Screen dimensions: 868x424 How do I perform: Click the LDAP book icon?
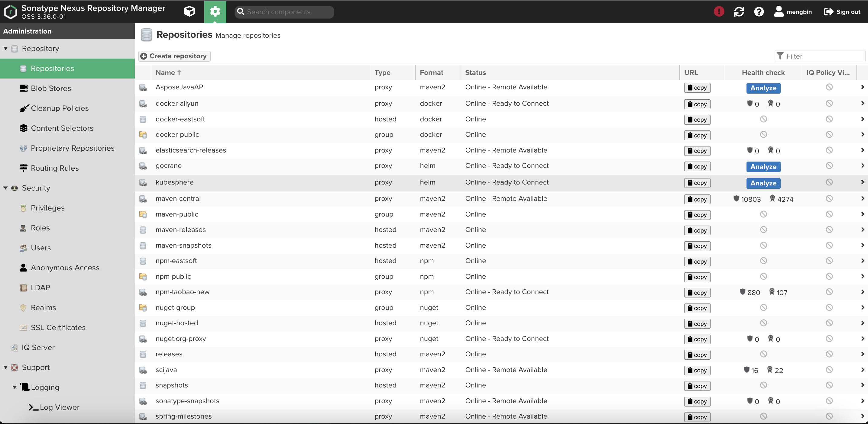click(x=23, y=287)
